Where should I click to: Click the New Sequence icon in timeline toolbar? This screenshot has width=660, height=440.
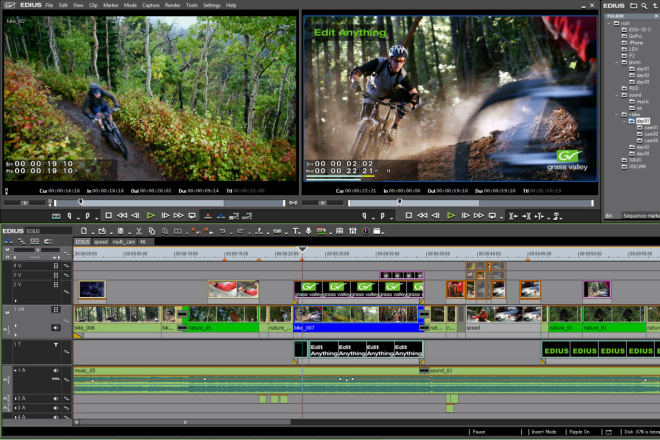click(x=84, y=231)
